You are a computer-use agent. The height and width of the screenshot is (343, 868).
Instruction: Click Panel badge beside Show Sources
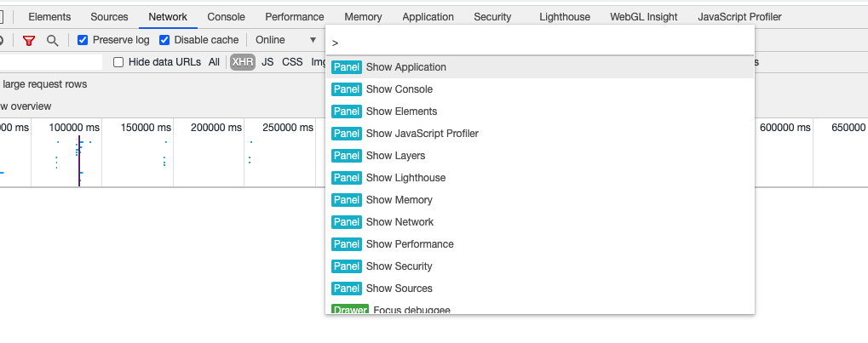coord(347,289)
